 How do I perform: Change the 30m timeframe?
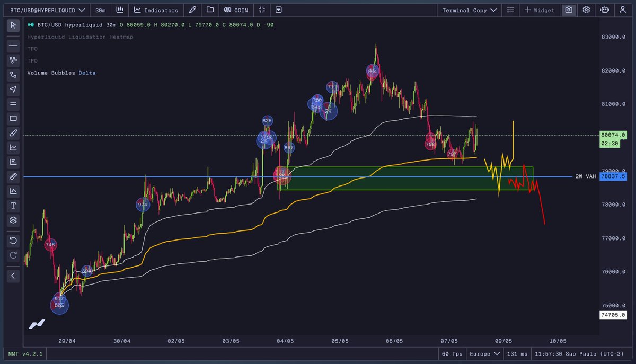[100, 10]
